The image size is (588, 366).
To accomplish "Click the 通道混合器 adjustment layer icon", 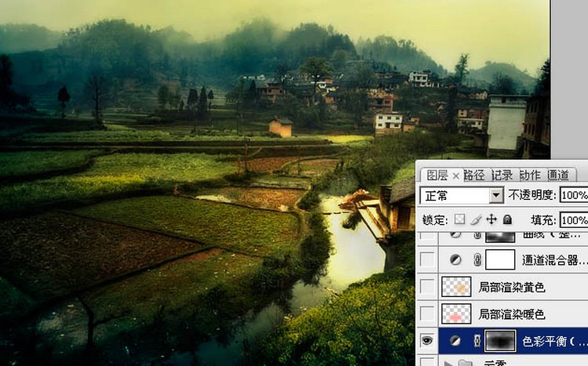I will point(456,259).
